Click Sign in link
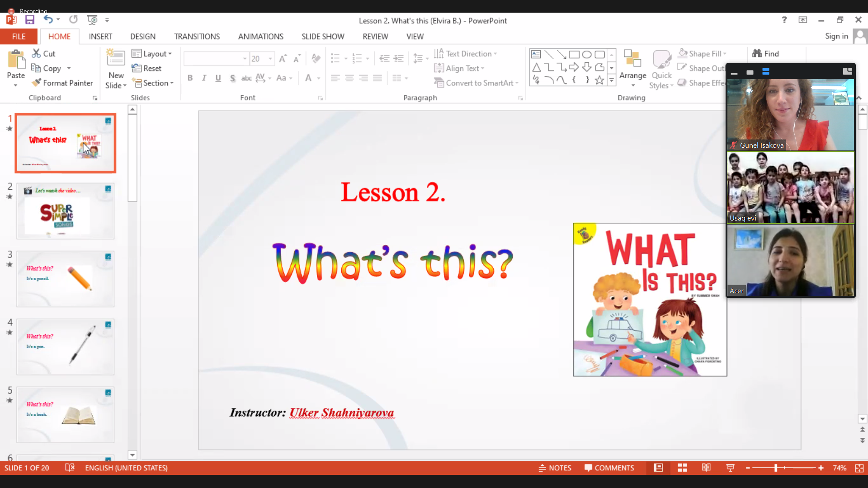Image resolution: width=868 pixels, height=488 pixels. pos(836,36)
